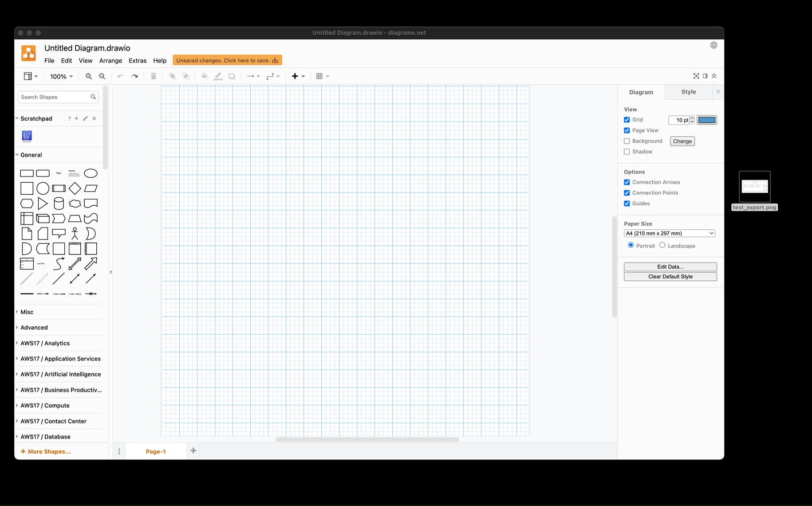Select the Delete toolbar icon

[x=154, y=76]
